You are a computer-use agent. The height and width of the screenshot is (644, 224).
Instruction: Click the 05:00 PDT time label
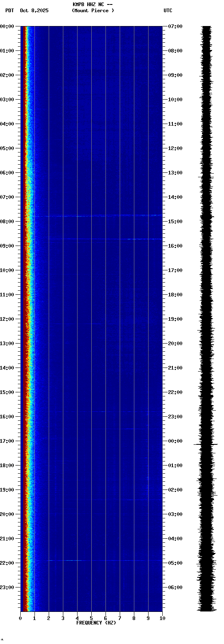[7, 148]
